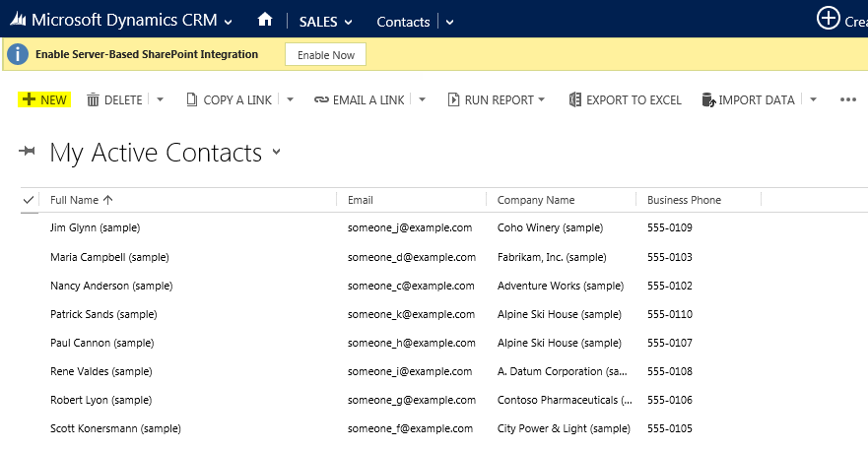Open the COPY A LINK dropdown arrow

(x=290, y=99)
